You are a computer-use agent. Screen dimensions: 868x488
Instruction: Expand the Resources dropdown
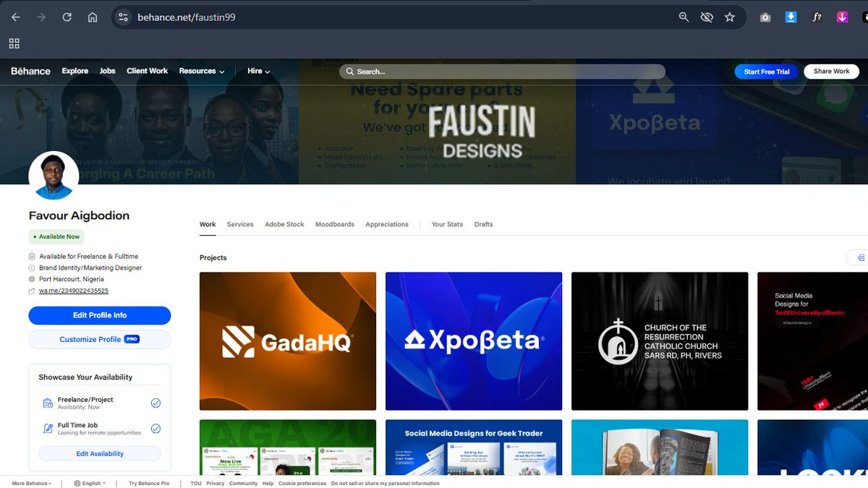202,71
